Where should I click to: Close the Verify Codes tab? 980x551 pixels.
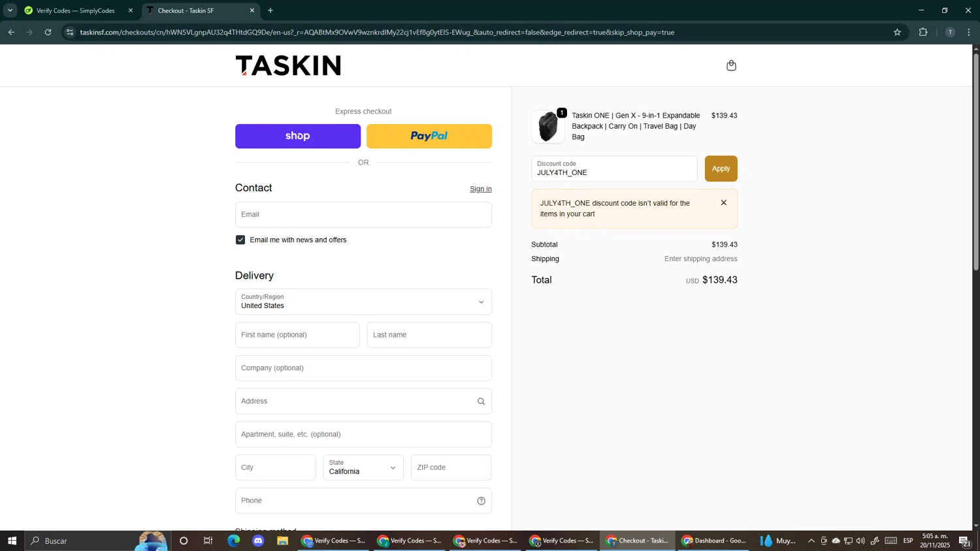(x=130, y=10)
